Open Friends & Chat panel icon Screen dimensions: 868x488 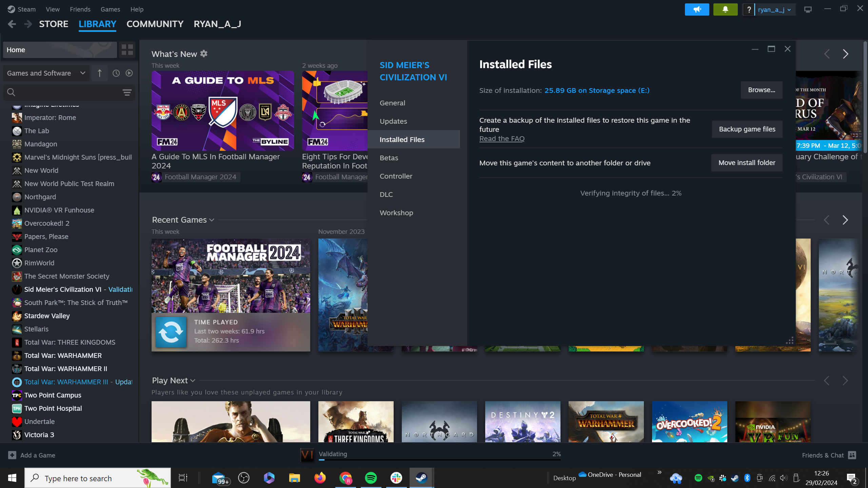852,455
